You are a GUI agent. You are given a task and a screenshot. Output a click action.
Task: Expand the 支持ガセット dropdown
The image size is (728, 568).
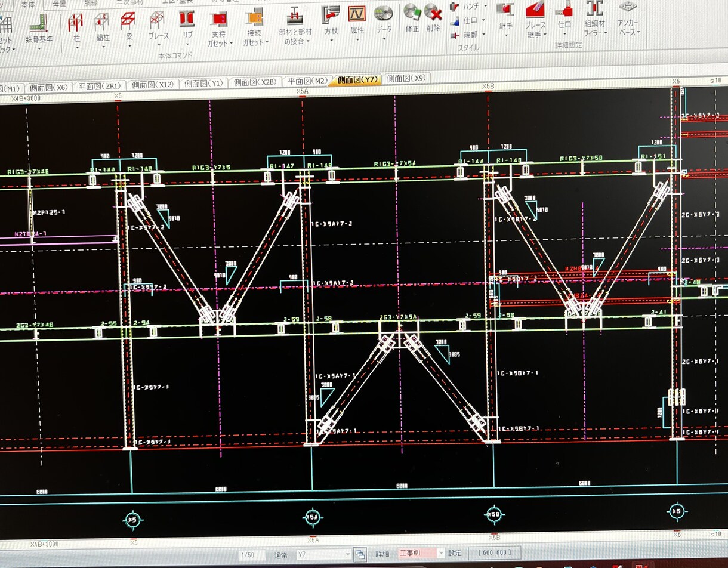pos(220,29)
